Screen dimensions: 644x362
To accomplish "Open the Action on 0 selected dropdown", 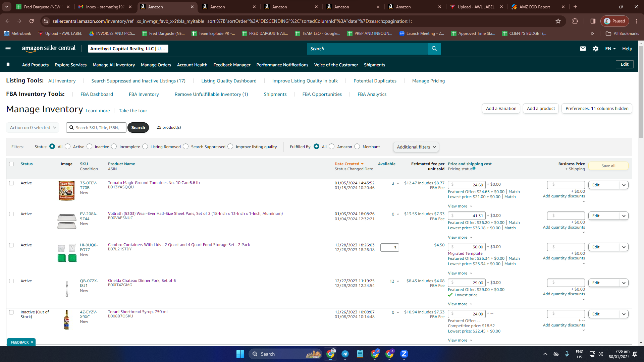I will (x=33, y=127).
